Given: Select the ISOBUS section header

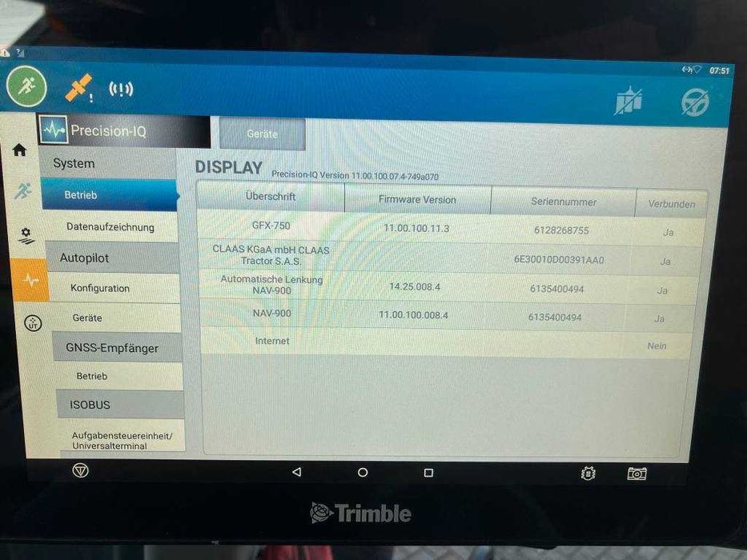Looking at the screenshot, I should point(121,405).
